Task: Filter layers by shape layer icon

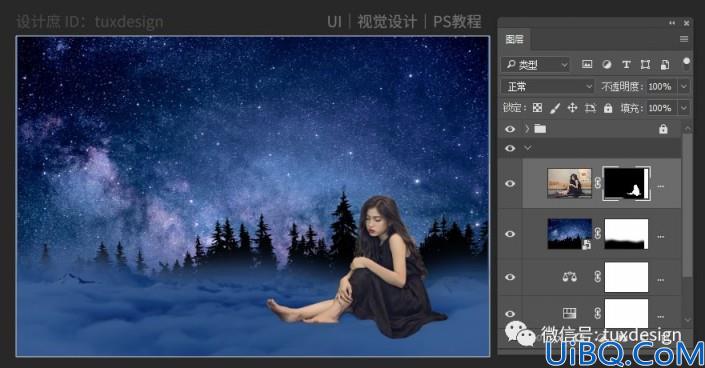Action: [x=645, y=64]
